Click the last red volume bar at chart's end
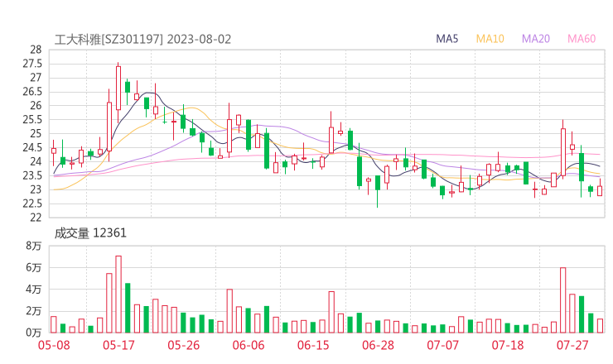 tap(600, 326)
